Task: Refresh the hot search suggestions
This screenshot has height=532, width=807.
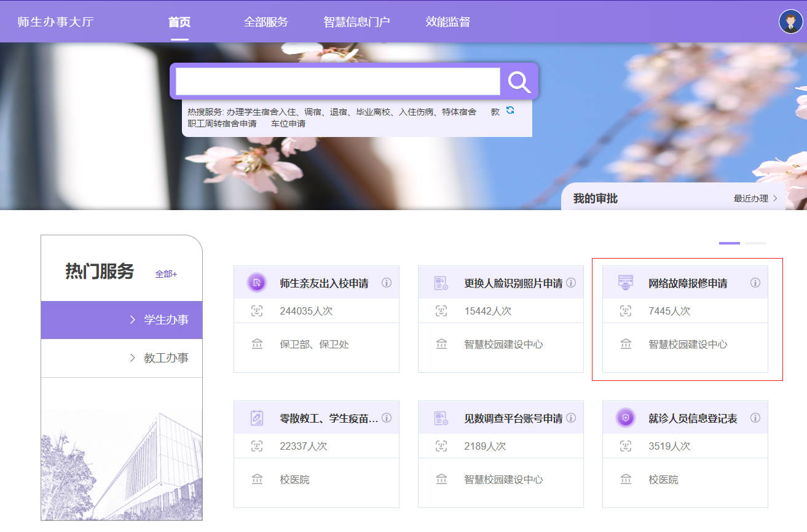Action: [510, 111]
